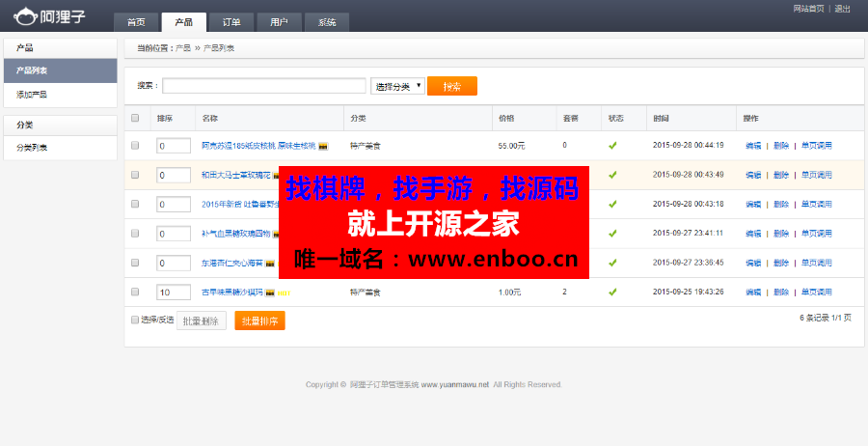This screenshot has height=446, width=868.
Task: Click 编辑 for the 23:36:45 row
Action: [753, 263]
